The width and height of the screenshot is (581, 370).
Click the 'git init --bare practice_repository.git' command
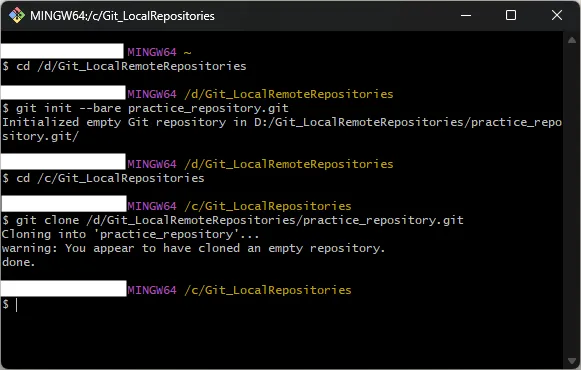145,108
